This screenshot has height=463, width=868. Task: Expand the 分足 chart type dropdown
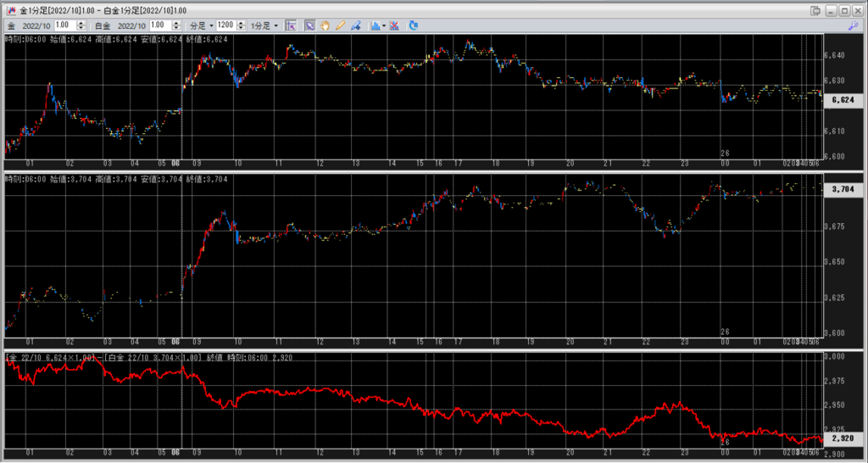pos(201,25)
